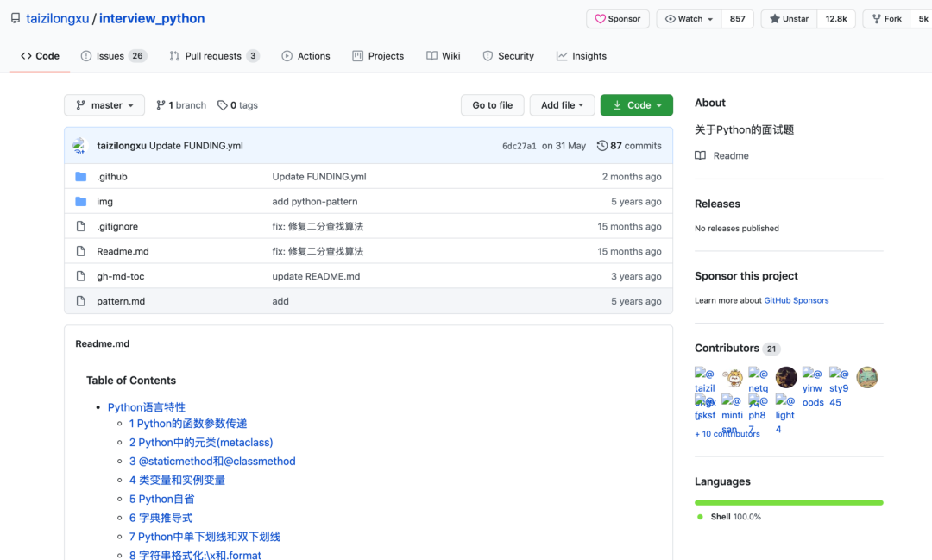View the 0 tags link
932x560 pixels.
click(x=238, y=105)
